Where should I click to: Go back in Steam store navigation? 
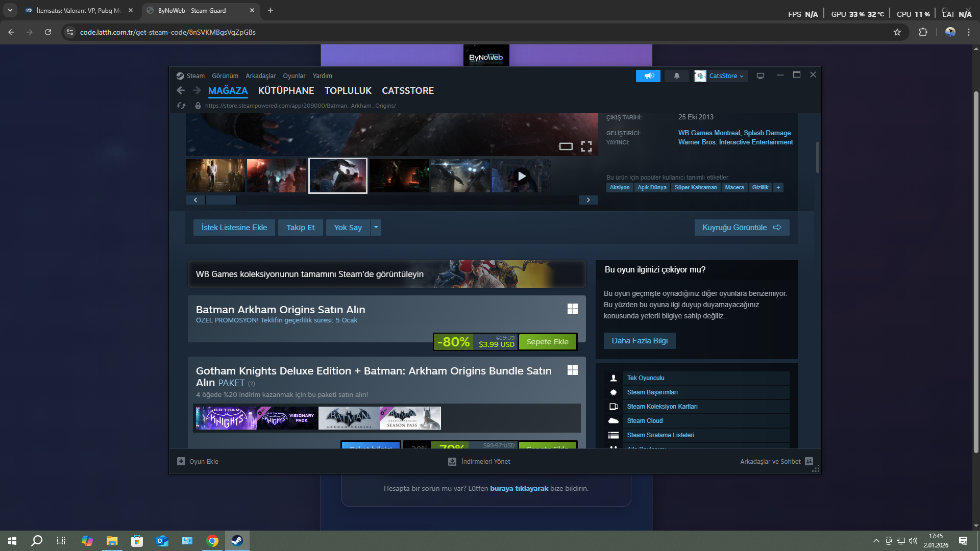click(x=181, y=90)
